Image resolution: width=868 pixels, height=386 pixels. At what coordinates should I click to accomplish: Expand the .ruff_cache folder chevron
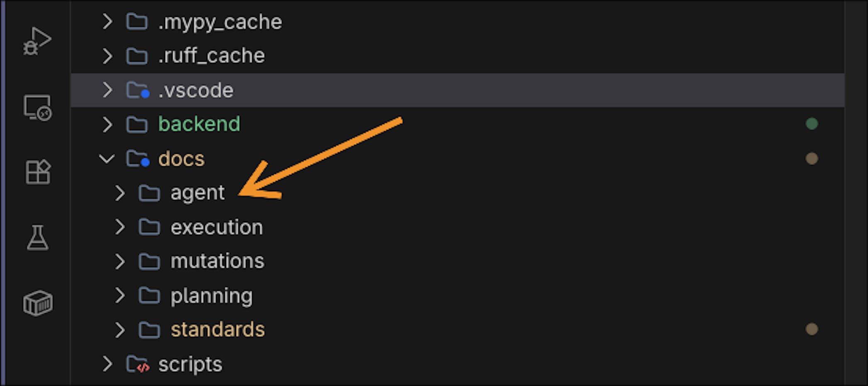pos(107,56)
